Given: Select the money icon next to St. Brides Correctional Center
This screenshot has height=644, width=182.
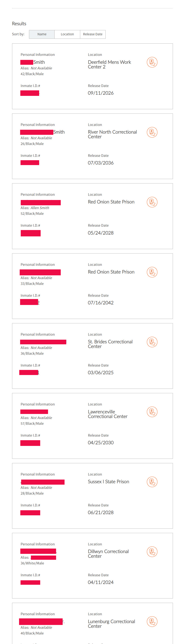Looking at the screenshot, I should pos(152,342).
